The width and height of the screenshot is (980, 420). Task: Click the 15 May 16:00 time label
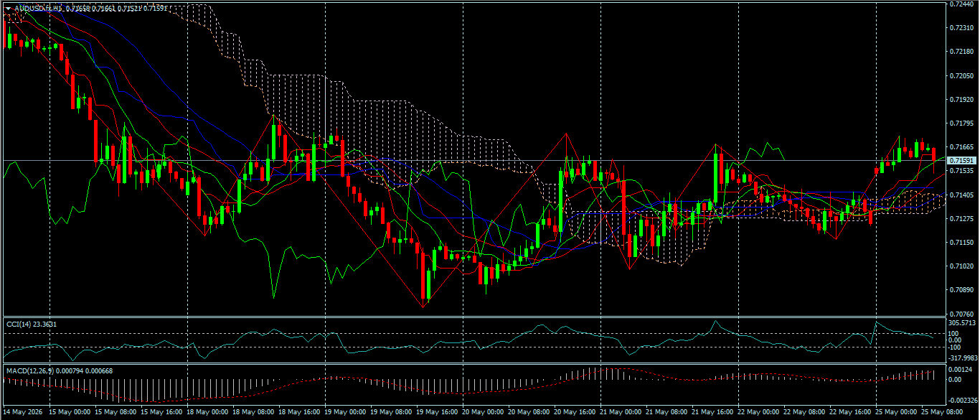coord(161,413)
